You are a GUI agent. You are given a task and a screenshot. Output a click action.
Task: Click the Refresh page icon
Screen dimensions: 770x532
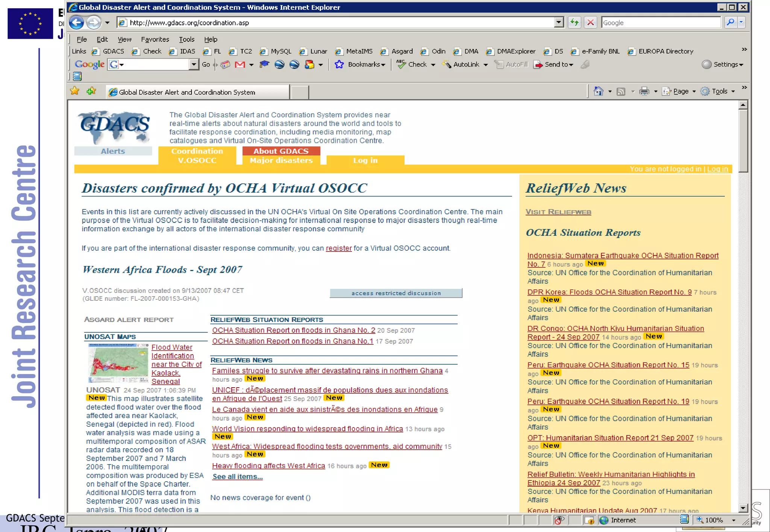574,23
